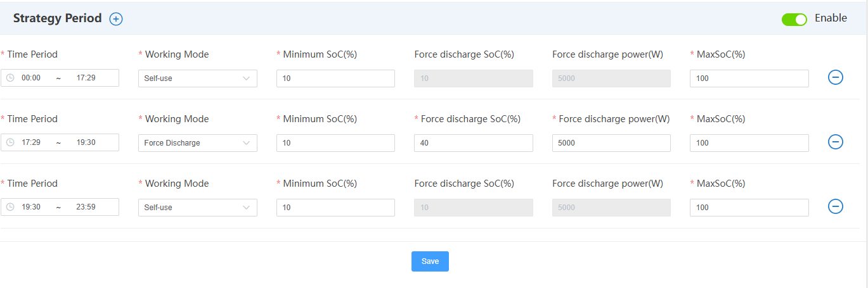Viewport: 868px width, 288px height.
Task: Click the Force discharge SoC field showing 40
Action: pyautogui.click(x=473, y=143)
